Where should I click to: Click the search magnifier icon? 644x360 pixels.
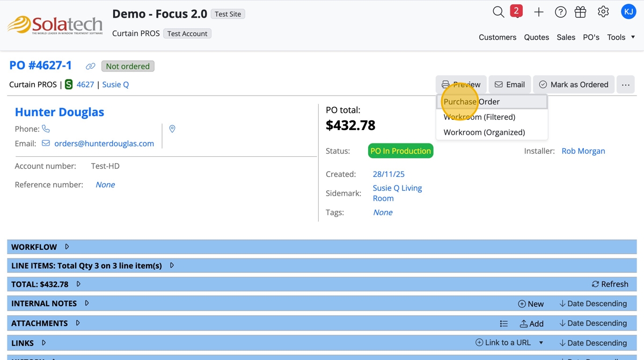pyautogui.click(x=498, y=12)
